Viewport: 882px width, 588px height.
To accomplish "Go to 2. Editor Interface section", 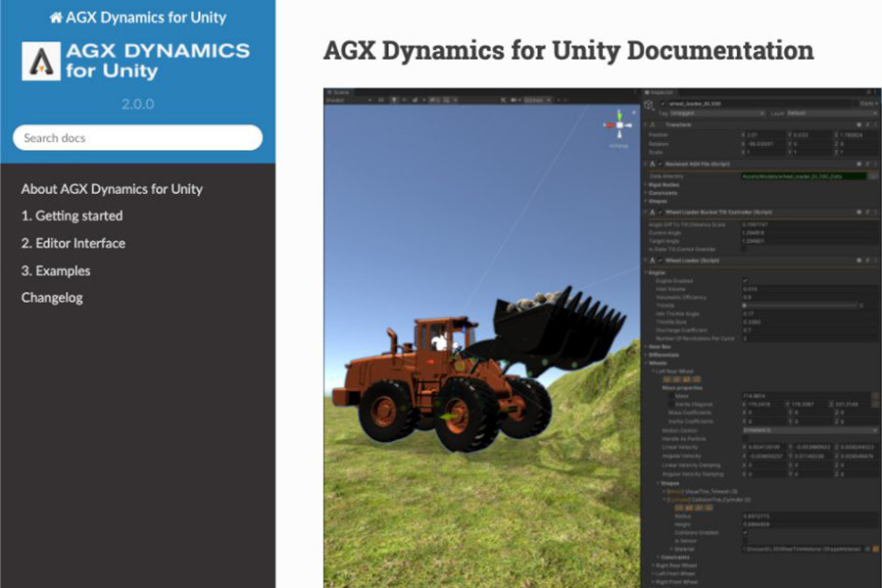I will pos(73,244).
